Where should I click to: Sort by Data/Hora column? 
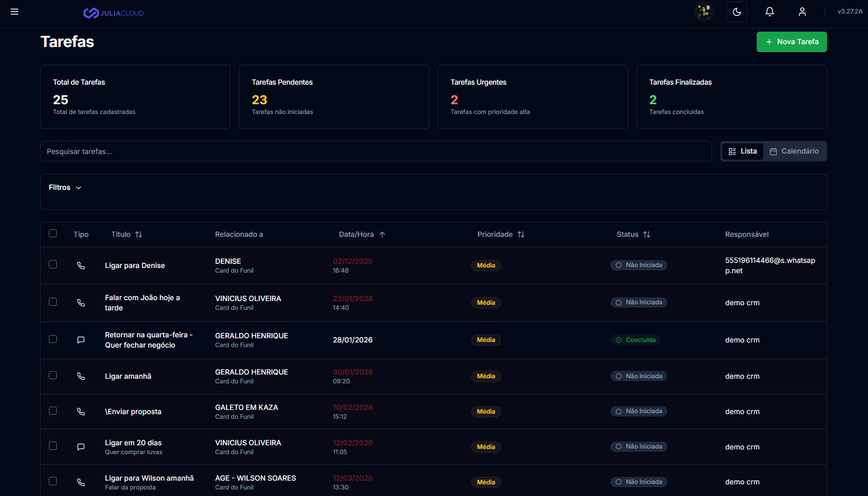click(362, 235)
